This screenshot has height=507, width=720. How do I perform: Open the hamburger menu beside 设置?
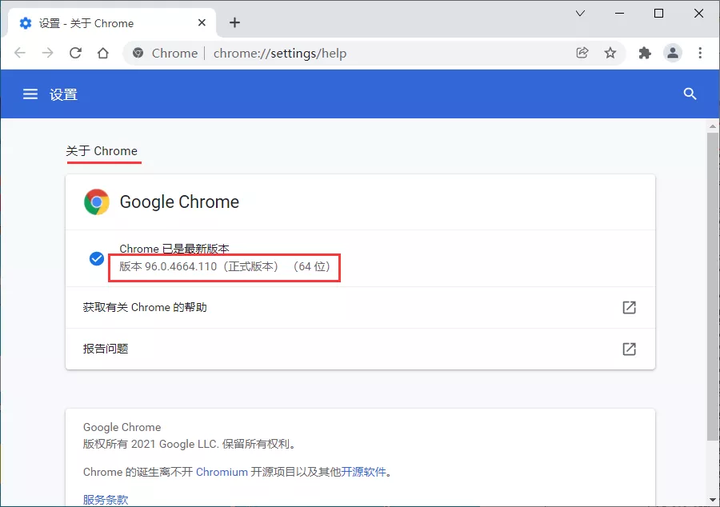click(x=30, y=94)
